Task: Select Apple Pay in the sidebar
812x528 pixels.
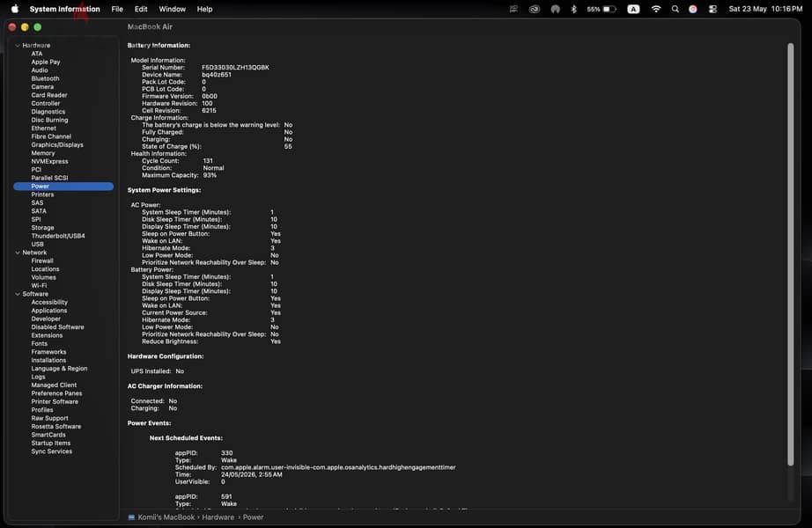Action: [x=46, y=62]
